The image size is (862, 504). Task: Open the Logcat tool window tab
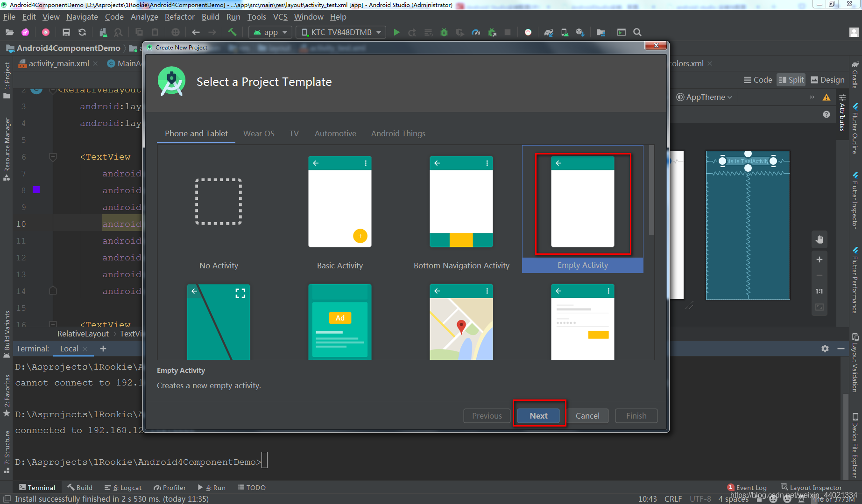[x=123, y=487]
